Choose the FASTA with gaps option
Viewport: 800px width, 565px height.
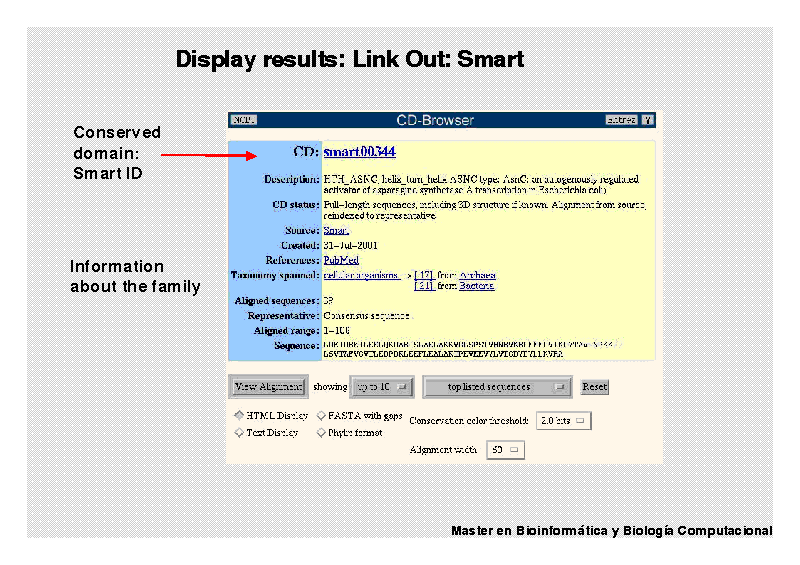[x=321, y=415]
